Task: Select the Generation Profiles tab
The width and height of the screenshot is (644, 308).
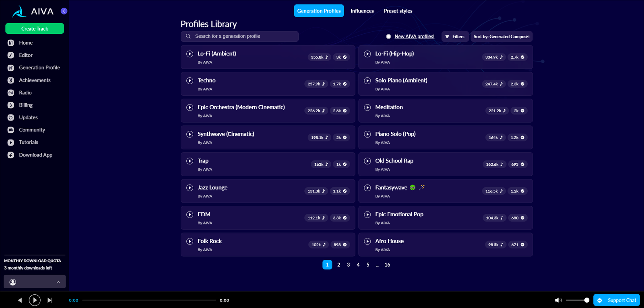Action: pyautogui.click(x=319, y=11)
